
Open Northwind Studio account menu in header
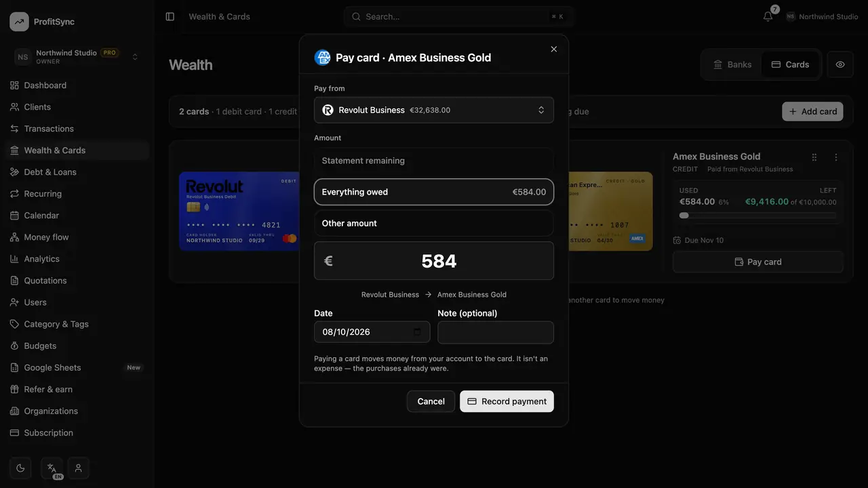pyautogui.click(x=822, y=16)
